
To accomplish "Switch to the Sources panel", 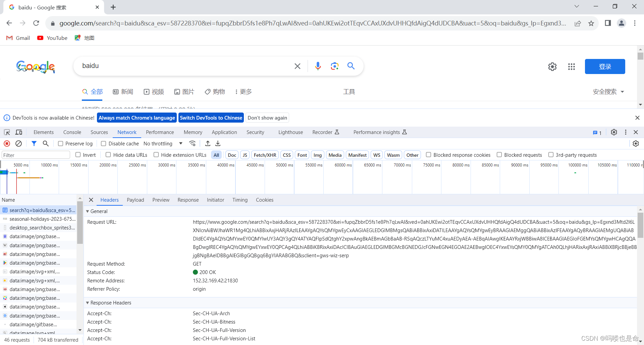I will [x=99, y=132].
